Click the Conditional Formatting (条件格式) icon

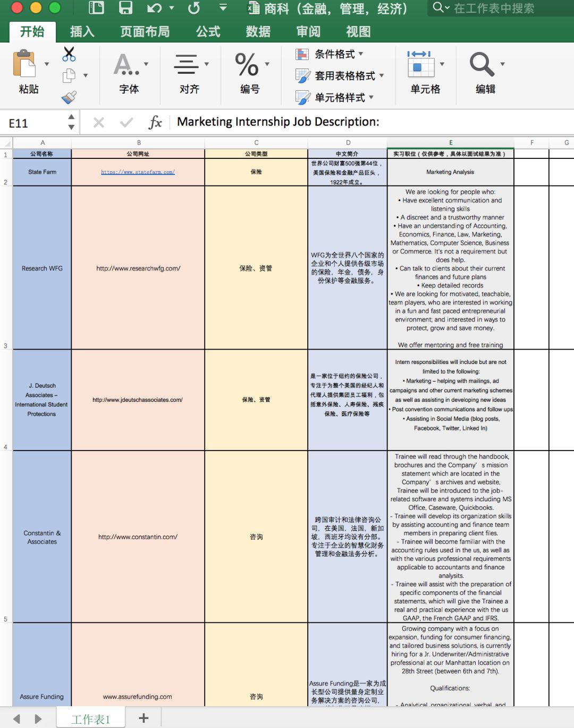coord(302,54)
